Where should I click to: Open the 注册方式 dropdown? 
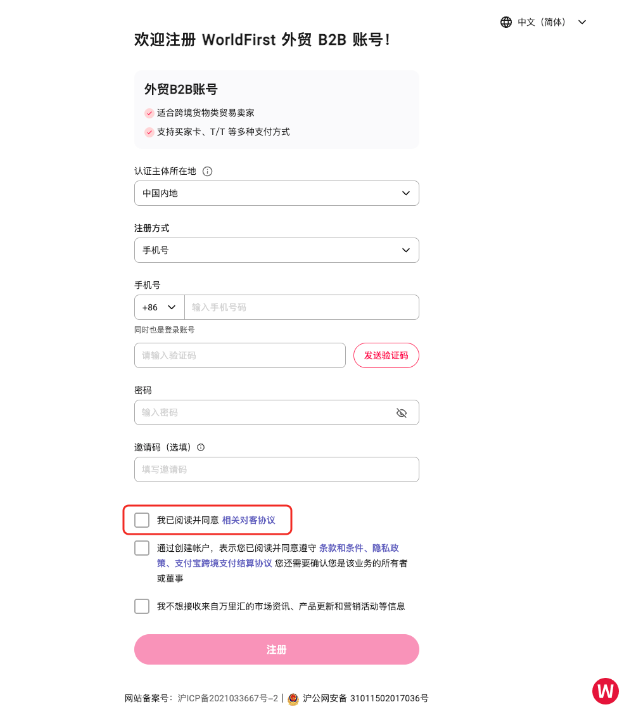(276, 250)
